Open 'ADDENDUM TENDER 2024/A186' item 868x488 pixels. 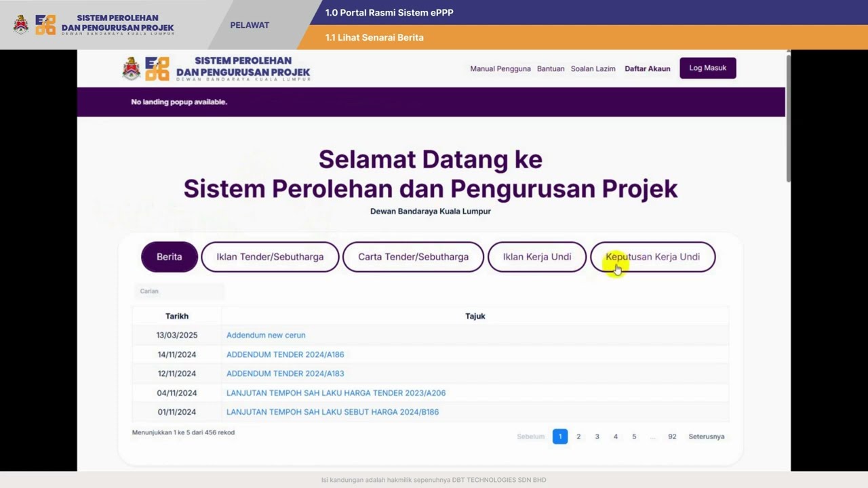pyautogui.click(x=285, y=354)
